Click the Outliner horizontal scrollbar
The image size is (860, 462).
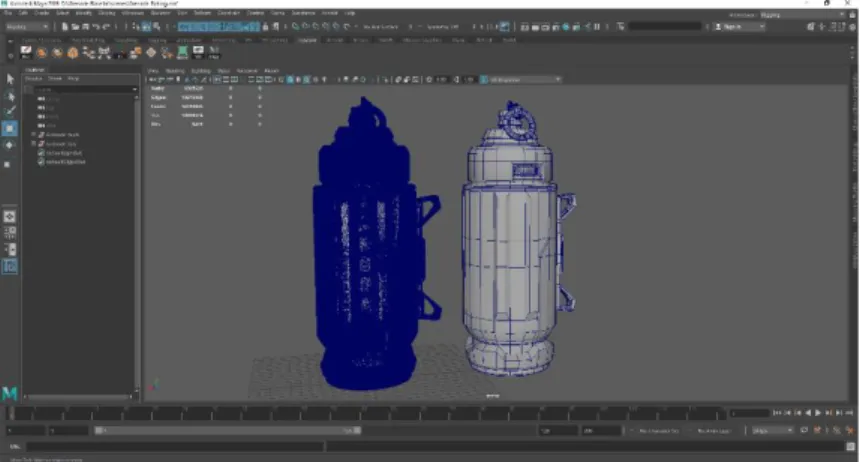pyautogui.click(x=79, y=396)
